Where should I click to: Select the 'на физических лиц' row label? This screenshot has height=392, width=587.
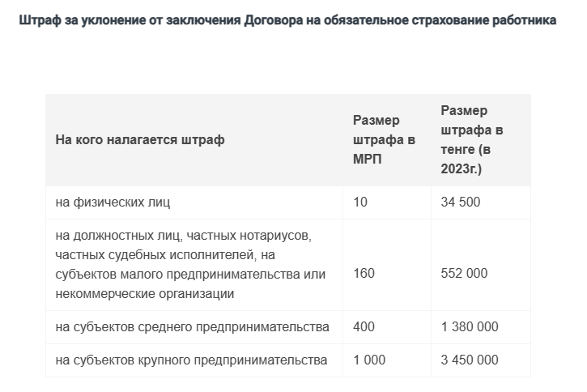click(113, 202)
